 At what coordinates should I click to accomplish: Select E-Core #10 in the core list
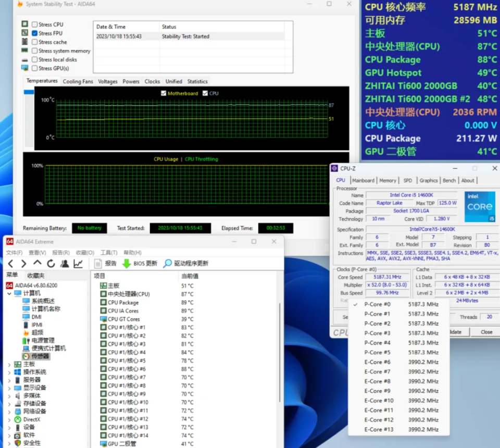point(398,401)
